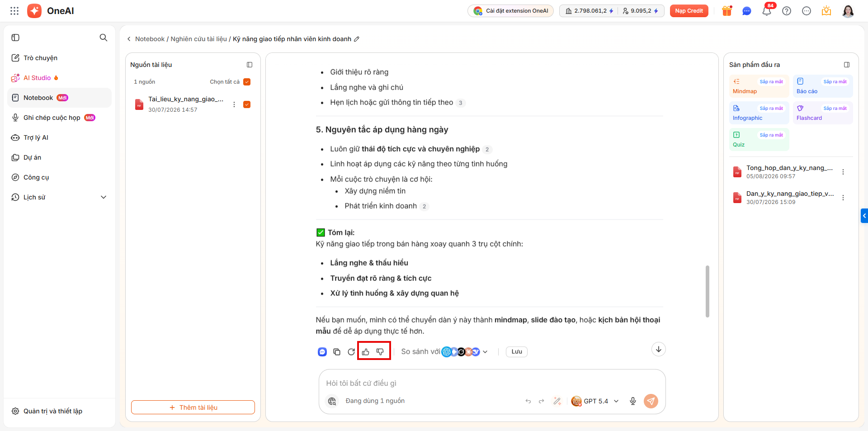Open the GPT 5.4 model dropdown
This screenshot has height=431, width=868.
595,401
